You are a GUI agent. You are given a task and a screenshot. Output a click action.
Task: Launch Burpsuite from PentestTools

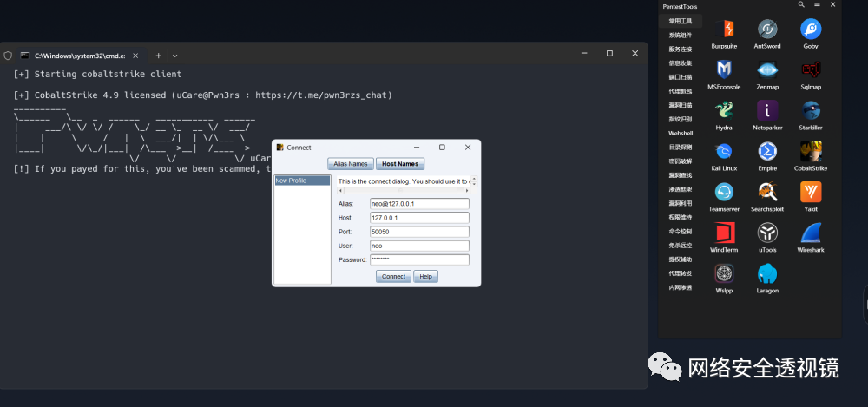(x=724, y=29)
